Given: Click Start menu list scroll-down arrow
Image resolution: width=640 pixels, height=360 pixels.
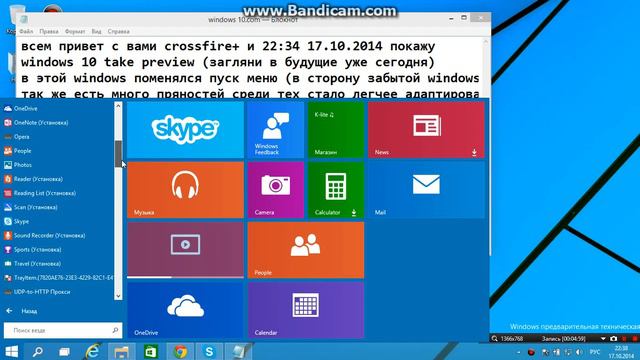Looking at the screenshot, I should point(118,296).
